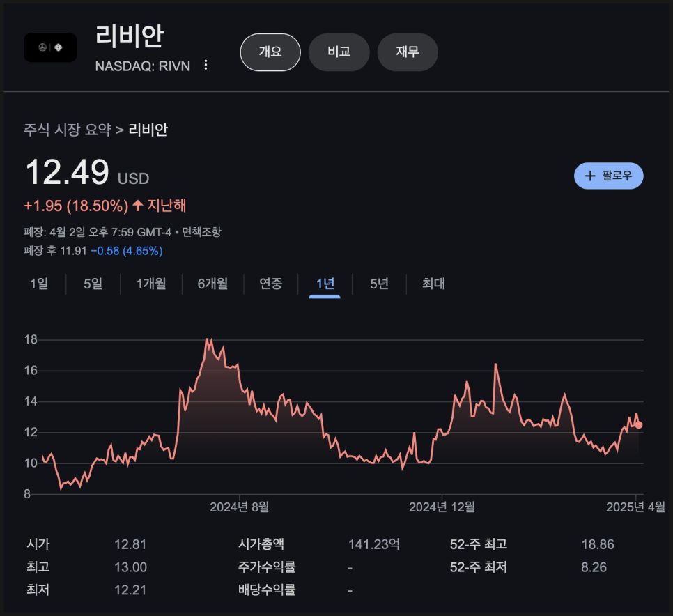Open 주식 시장 요약 breadcrumb link

click(x=68, y=130)
